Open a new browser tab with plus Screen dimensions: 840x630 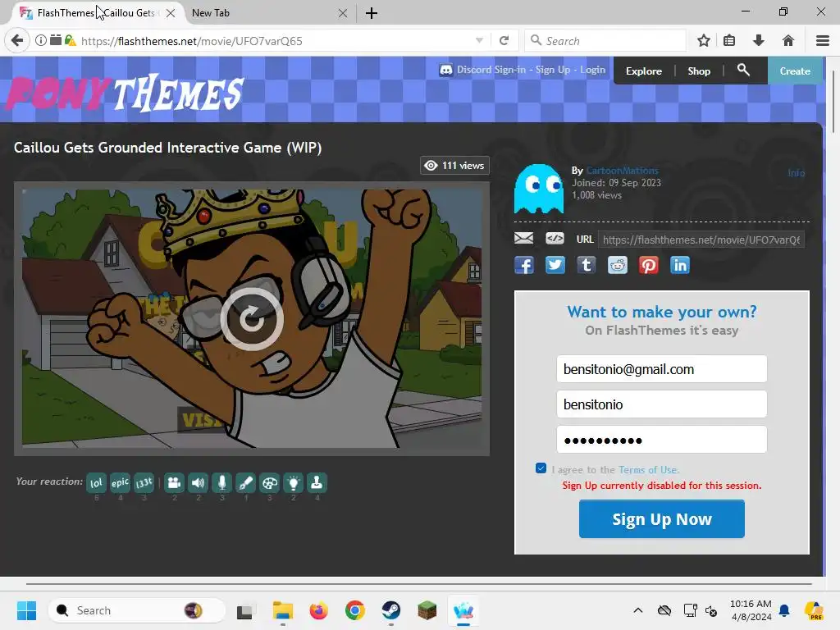pos(372,13)
